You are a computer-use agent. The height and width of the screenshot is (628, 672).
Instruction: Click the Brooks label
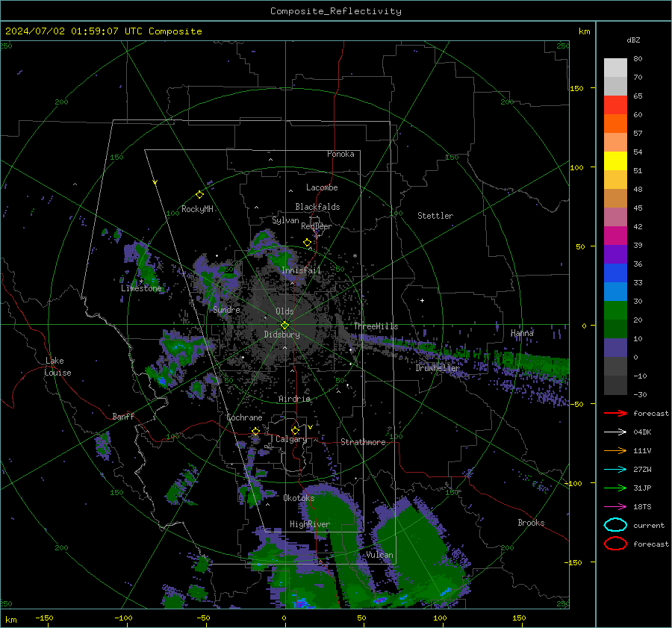pyautogui.click(x=531, y=523)
